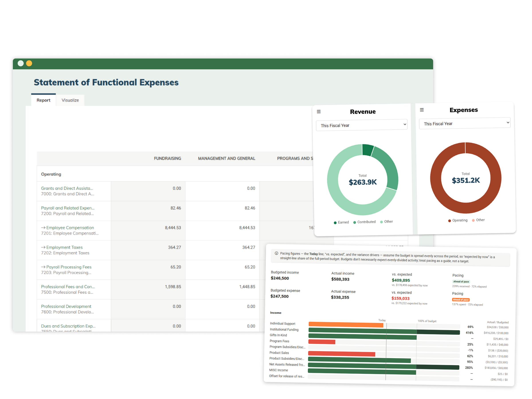The width and height of the screenshot is (532, 399).
Task: Toggle Earned in the Revenue legend
Action: click(x=341, y=222)
